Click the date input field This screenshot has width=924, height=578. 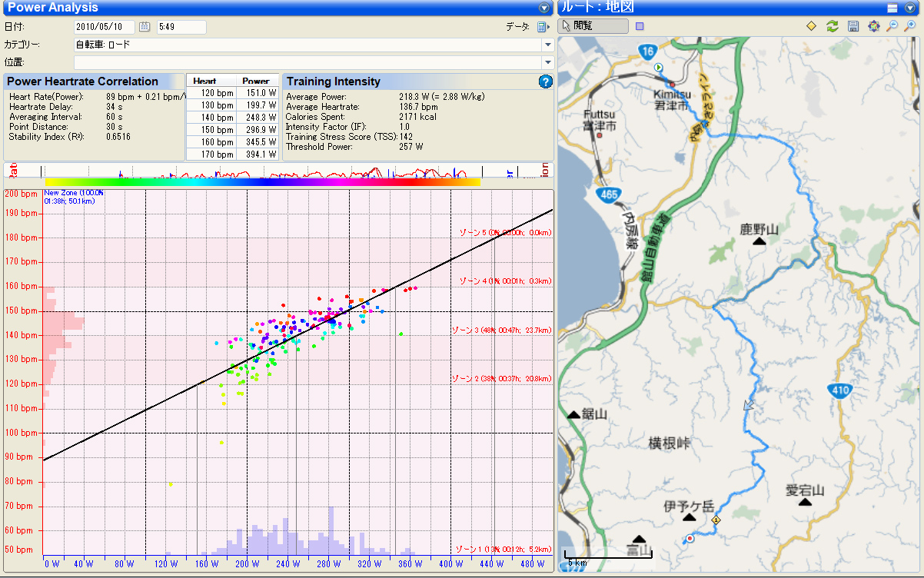pyautogui.click(x=104, y=27)
